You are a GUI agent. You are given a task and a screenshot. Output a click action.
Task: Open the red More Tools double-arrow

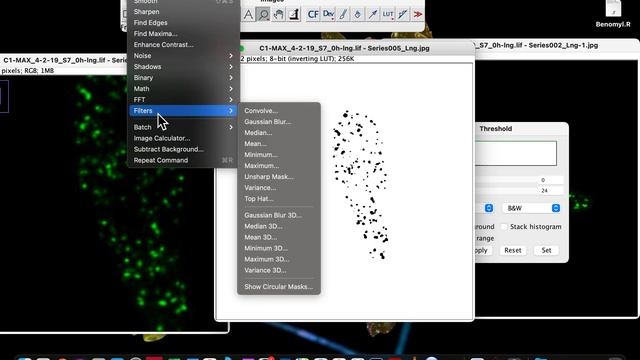coord(418,15)
